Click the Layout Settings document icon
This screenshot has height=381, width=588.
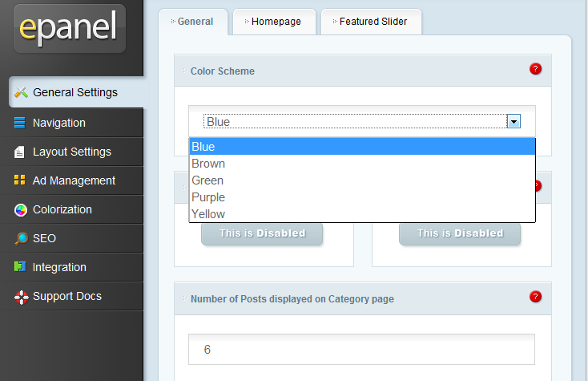point(19,152)
